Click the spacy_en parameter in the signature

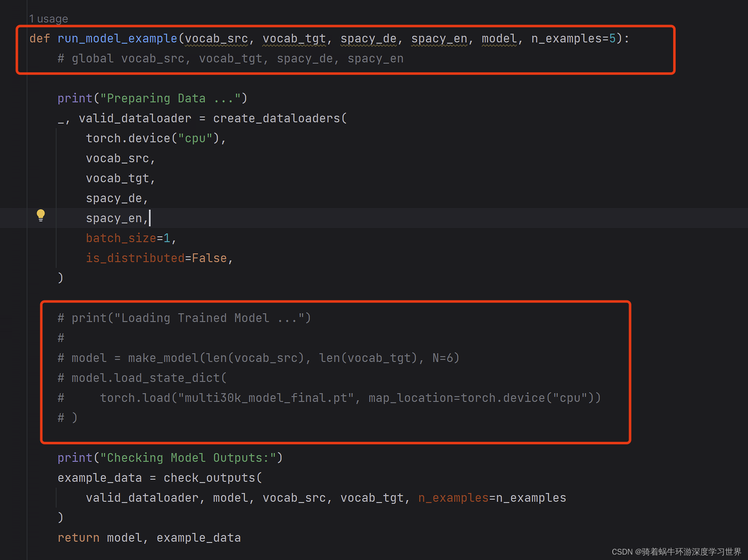tap(439, 39)
